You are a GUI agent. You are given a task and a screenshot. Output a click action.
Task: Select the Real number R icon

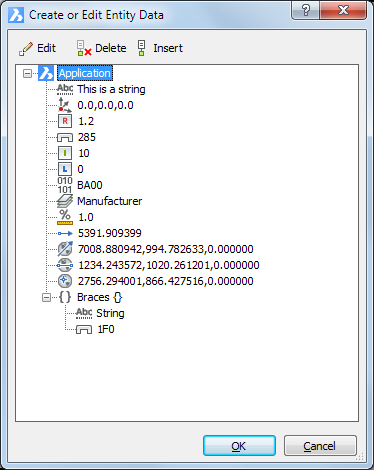tap(65, 121)
